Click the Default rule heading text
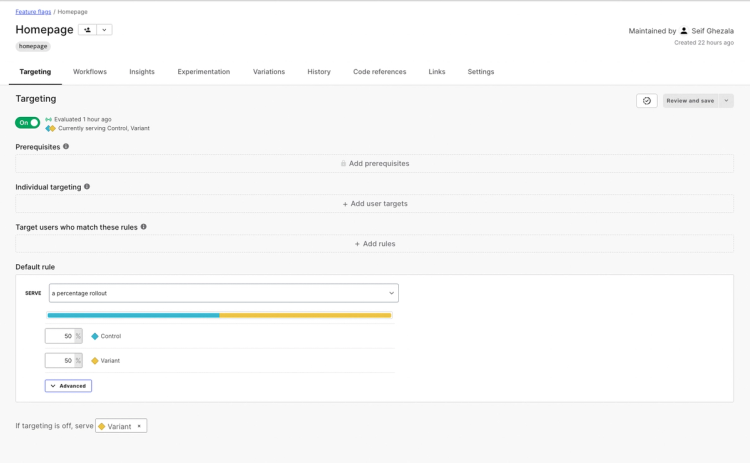Viewport: 750px width, 463px height. pos(35,267)
